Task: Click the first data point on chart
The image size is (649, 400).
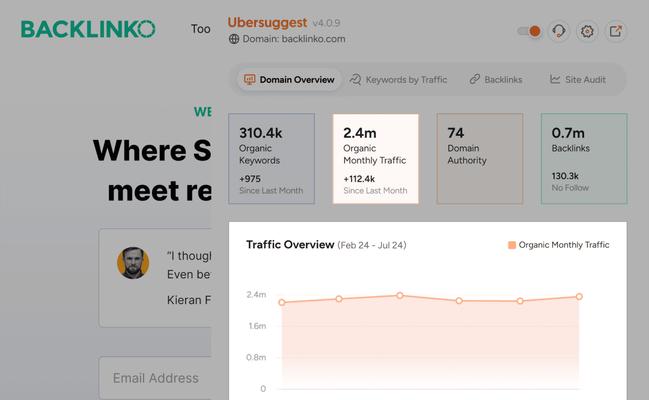Action: 282,302
